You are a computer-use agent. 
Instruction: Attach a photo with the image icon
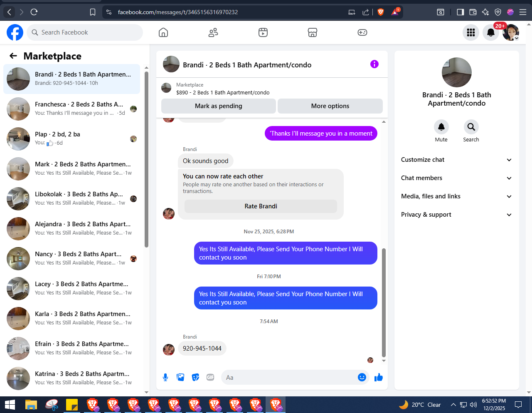point(180,377)
